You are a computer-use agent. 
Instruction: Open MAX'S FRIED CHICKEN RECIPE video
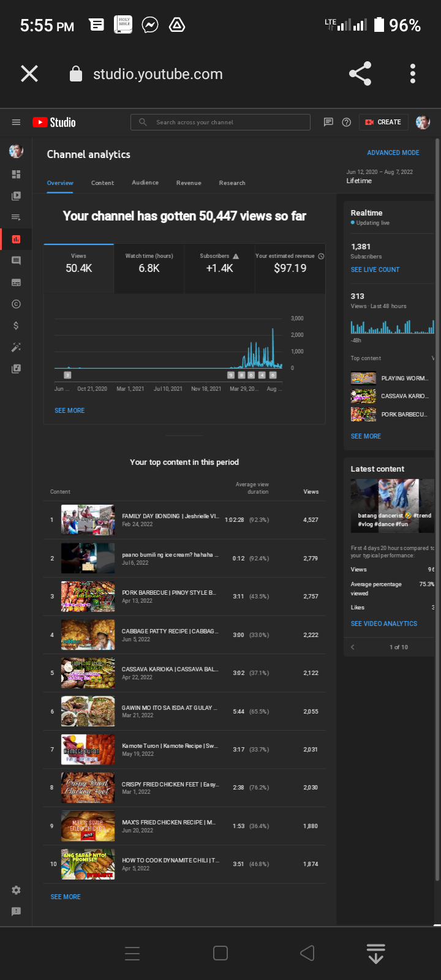[x=184, y=826]
